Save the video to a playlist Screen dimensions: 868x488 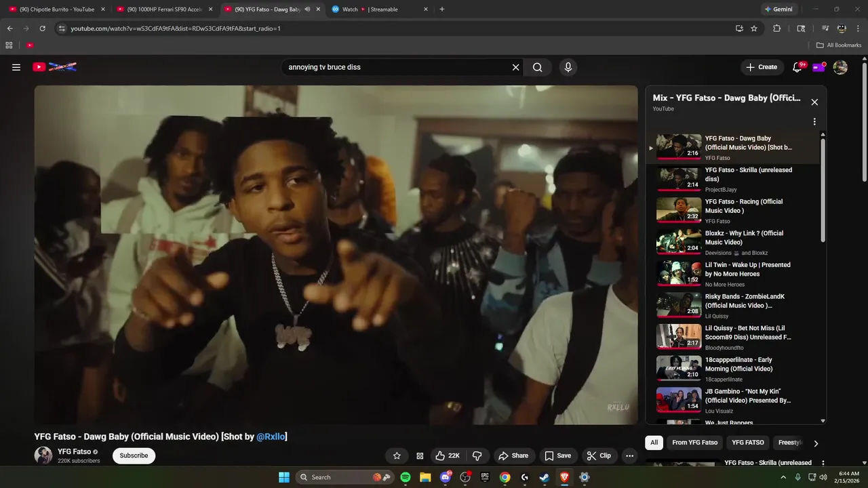[557, 455]
